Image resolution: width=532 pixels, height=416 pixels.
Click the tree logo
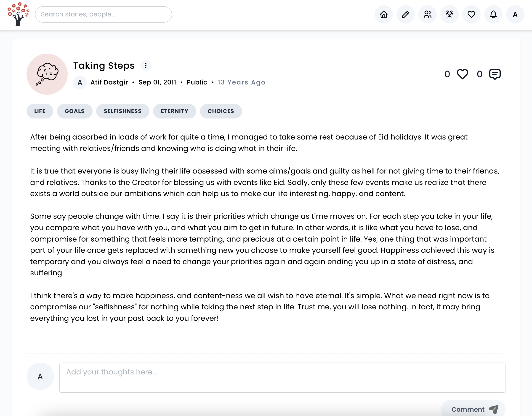[18, 14]
